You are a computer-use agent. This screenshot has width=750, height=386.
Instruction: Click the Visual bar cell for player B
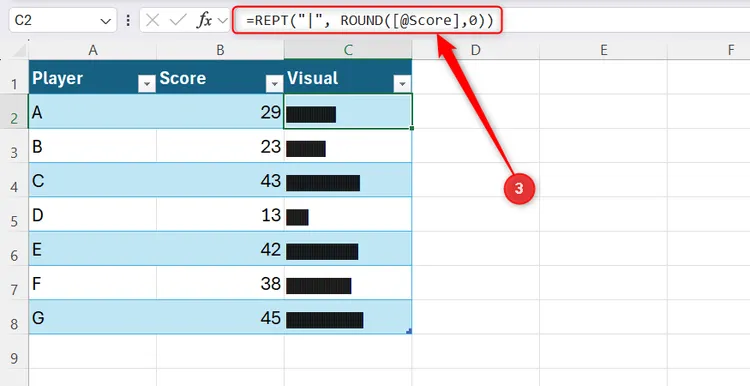click(x=348, y=146)
